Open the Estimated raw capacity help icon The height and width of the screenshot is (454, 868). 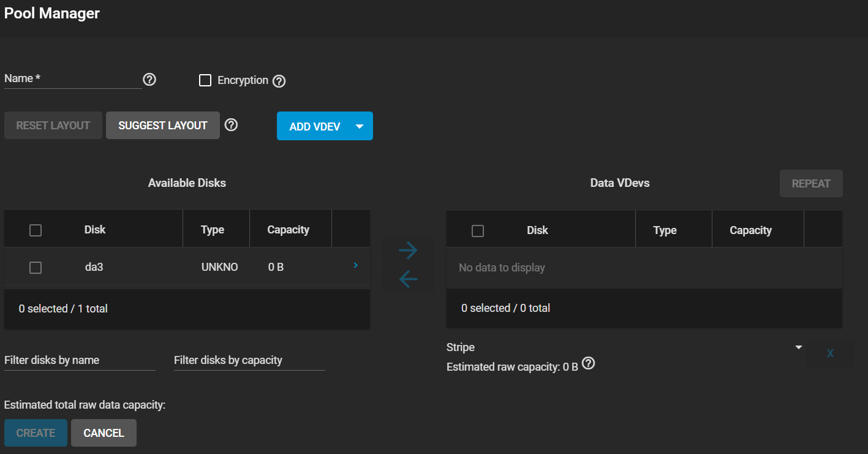[x=589, y=364]
